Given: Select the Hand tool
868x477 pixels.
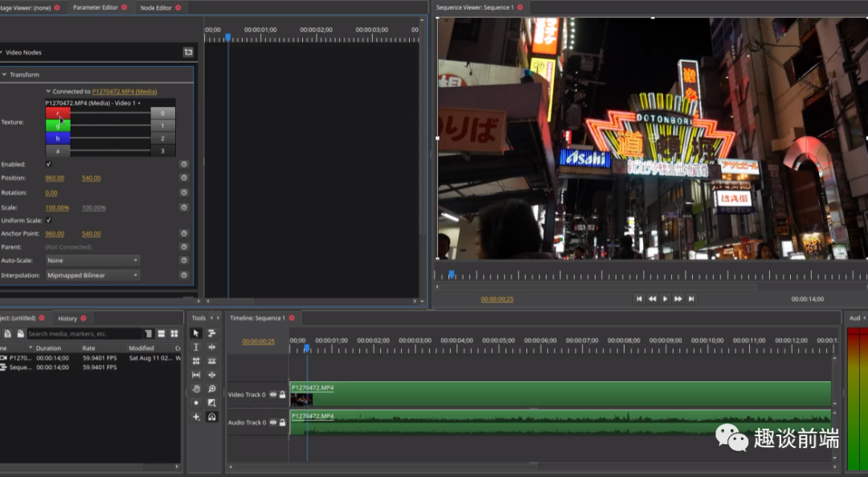Looking at the screenshot, I should tap(196, 389).
